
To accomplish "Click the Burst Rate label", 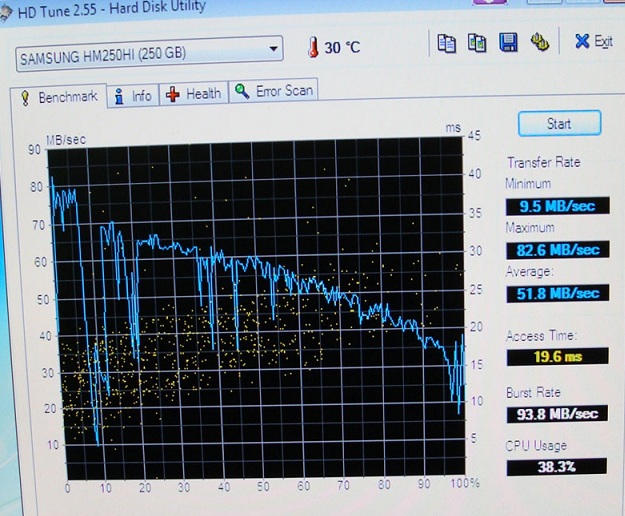I will 533,392.
